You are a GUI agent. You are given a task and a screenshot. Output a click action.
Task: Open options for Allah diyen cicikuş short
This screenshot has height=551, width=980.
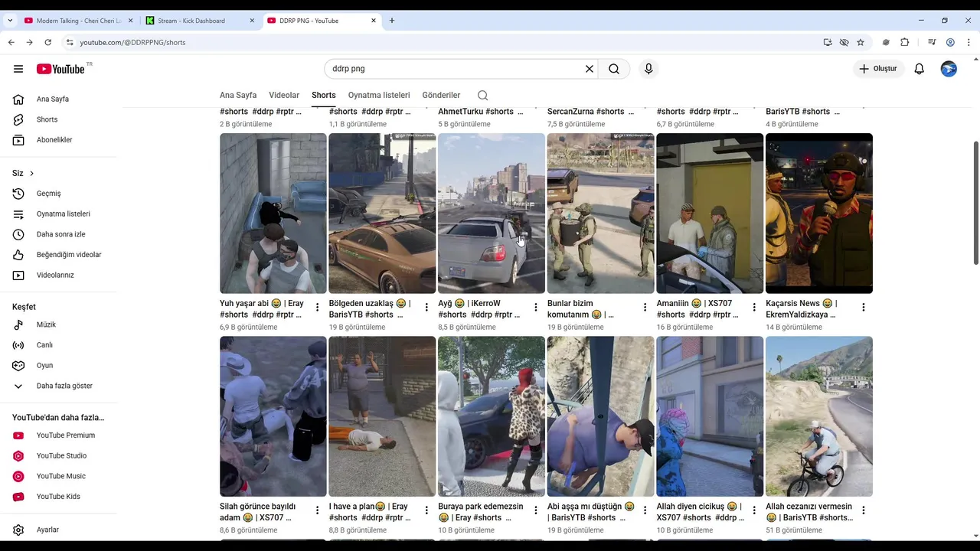(754, 510)
